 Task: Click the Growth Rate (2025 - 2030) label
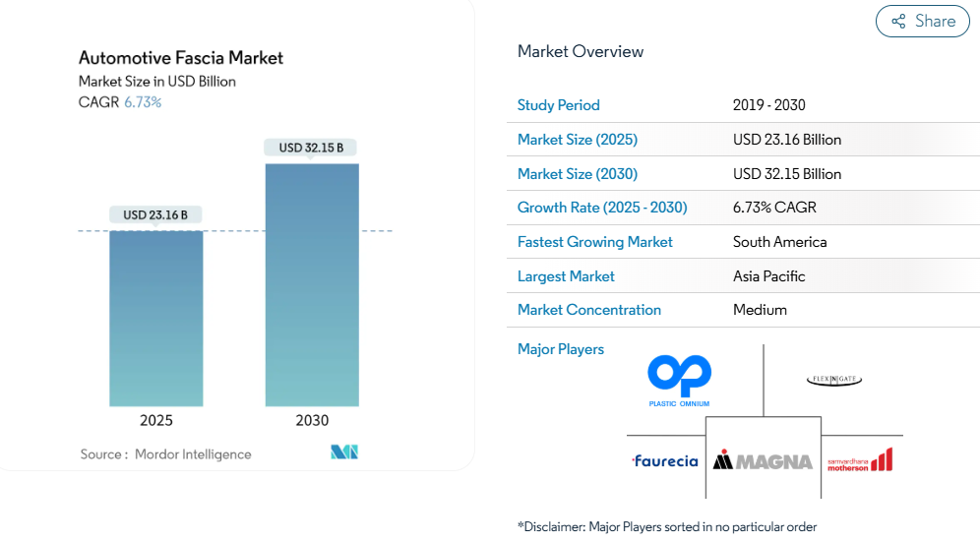(x=602, y=208)
